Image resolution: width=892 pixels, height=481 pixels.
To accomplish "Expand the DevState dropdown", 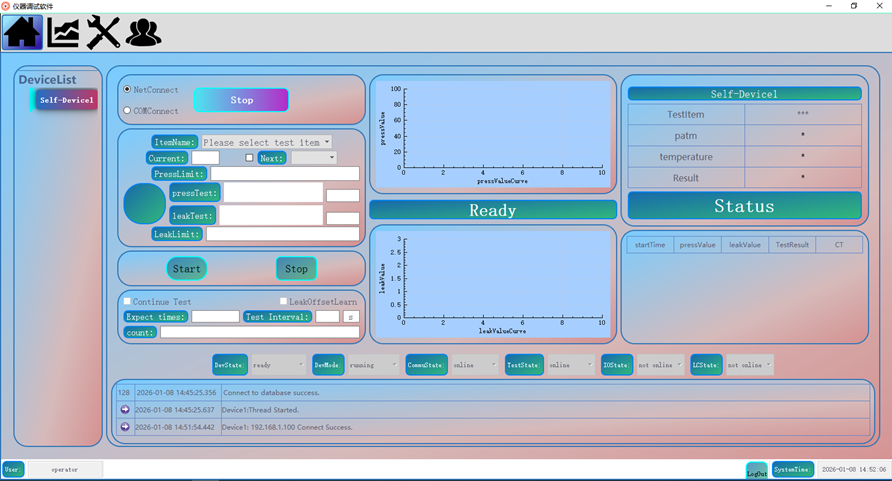I will click(278, 366).
